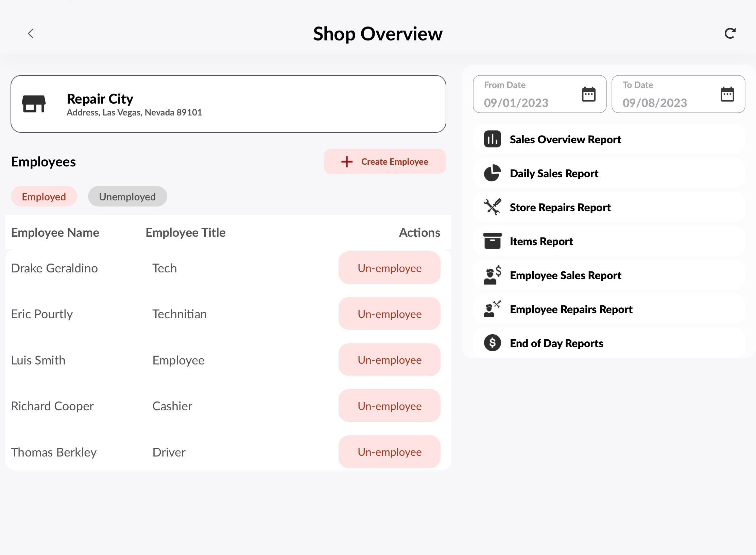This screenshot has height=555, width=756.
Task: Open the From Date calendar icon
Action: [x=588, y=94]
